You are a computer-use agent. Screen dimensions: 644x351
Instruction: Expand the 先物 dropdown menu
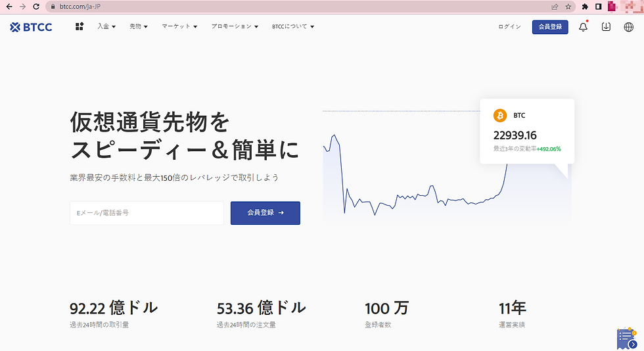click(x=139, y=26)
